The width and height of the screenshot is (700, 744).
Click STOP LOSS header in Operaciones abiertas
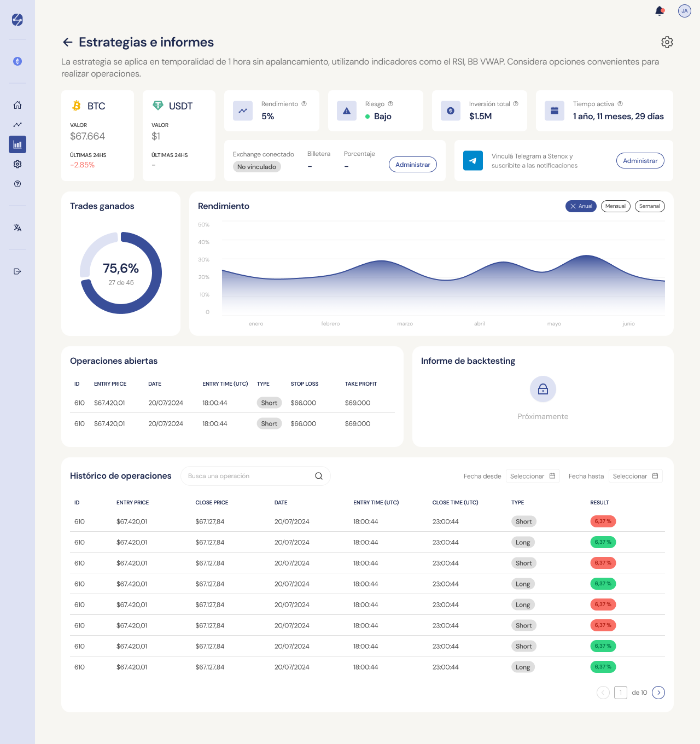pos(305,384)
